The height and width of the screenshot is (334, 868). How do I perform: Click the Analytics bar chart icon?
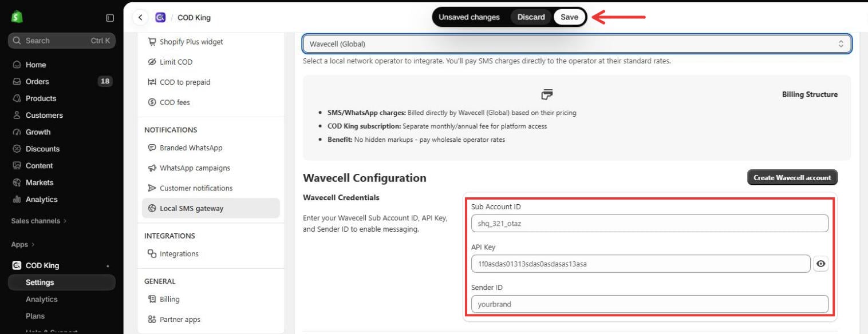17,200
